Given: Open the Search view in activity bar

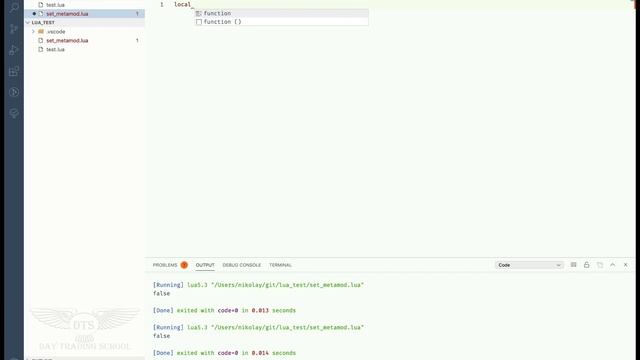Looking at the screenshot, I should [x=14, y=7].
